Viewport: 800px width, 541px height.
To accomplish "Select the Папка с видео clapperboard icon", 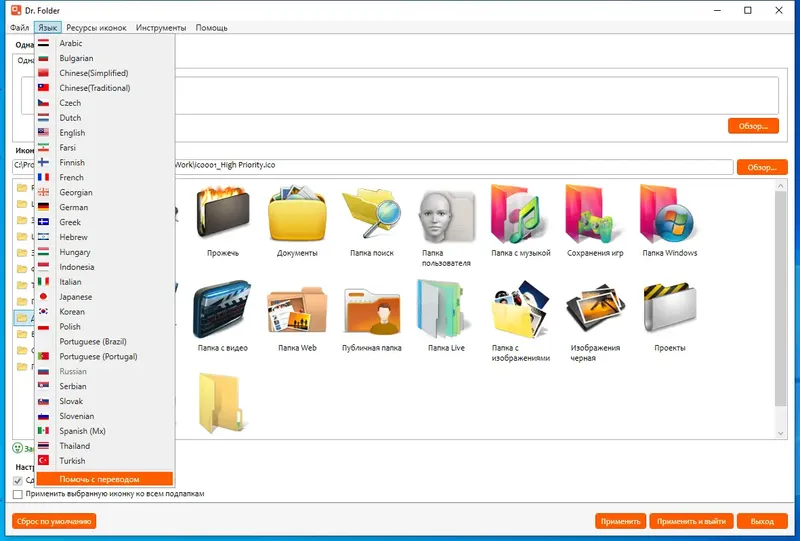I will coord(222,308).
